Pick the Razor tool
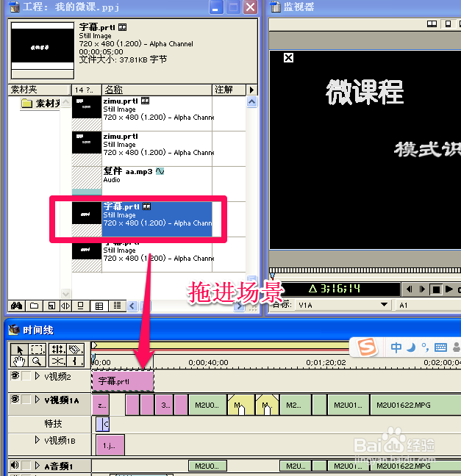The height and width of the screenshot is (476, 461). (75, 350)
